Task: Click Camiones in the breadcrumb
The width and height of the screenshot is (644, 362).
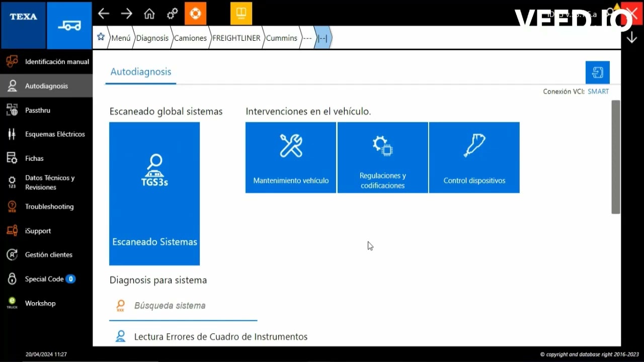Action: (190, 38)
